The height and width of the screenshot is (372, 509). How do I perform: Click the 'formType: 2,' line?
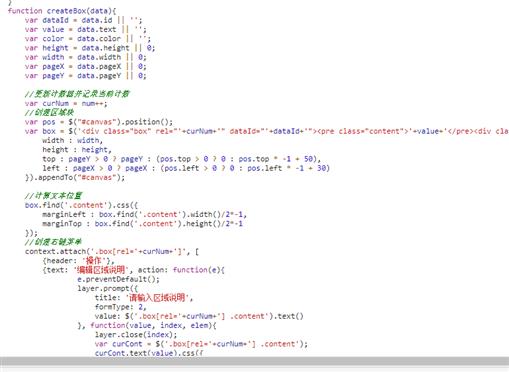click(120, 307)
